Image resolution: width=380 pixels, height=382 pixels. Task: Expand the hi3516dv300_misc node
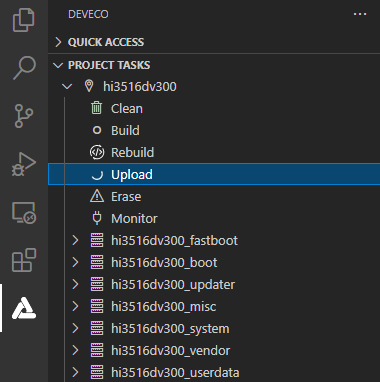coord(75,306)
